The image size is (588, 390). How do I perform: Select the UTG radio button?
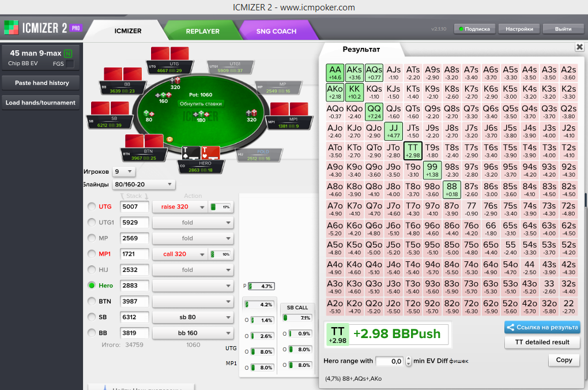(92, 207)
